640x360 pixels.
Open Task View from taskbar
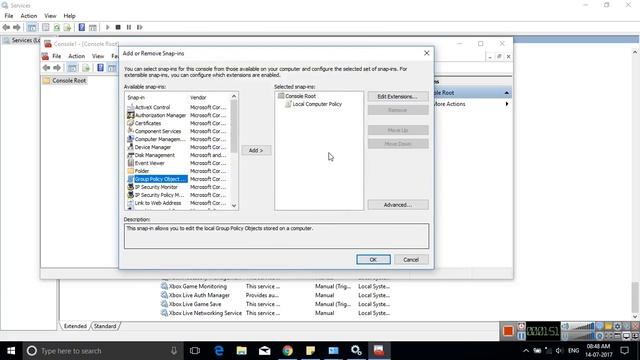pyautogui.click(x=195, y=351)
